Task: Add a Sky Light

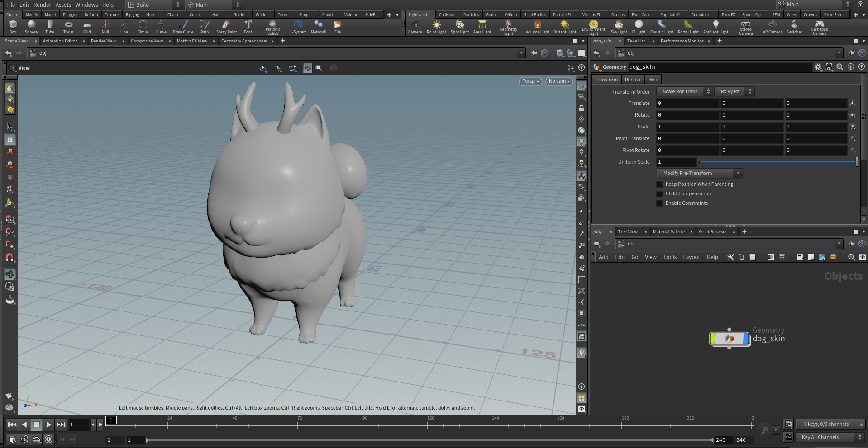Action: [x=619, y=27]
